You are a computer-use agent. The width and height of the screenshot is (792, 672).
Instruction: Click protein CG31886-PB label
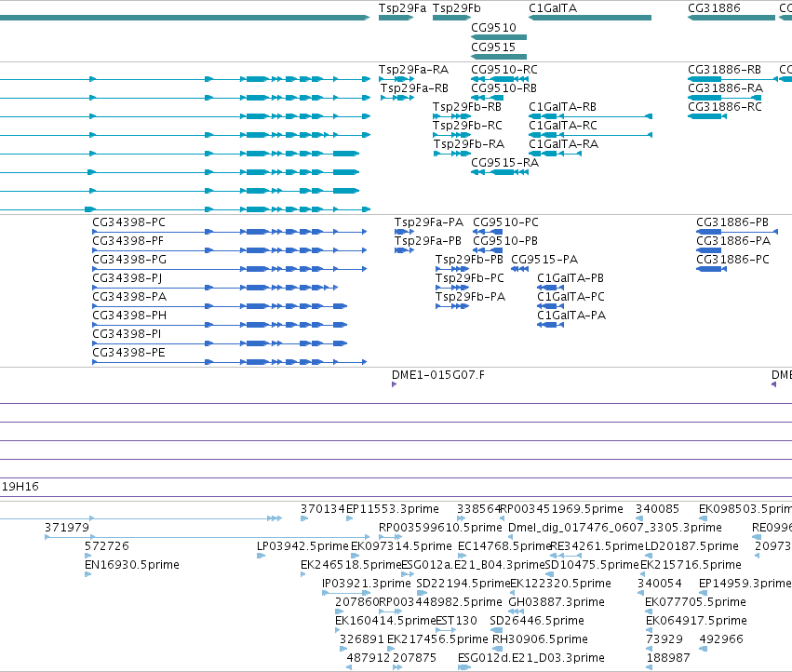[732, 222]
